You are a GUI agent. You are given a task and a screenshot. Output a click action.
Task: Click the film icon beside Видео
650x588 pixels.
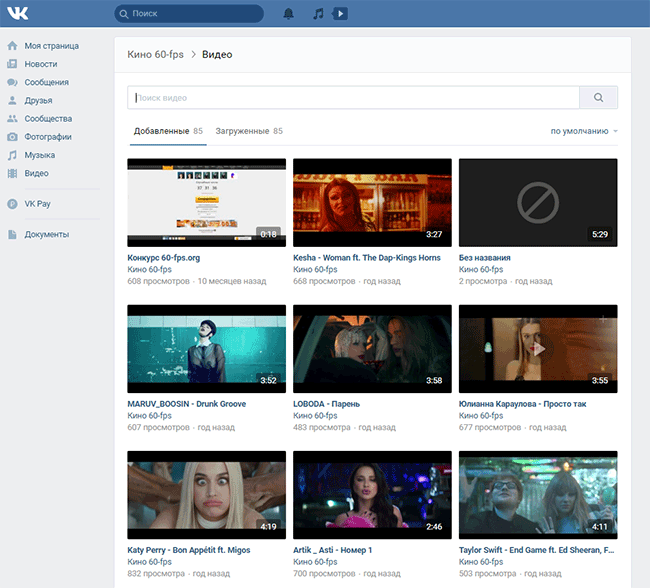[x=12, y=173]
